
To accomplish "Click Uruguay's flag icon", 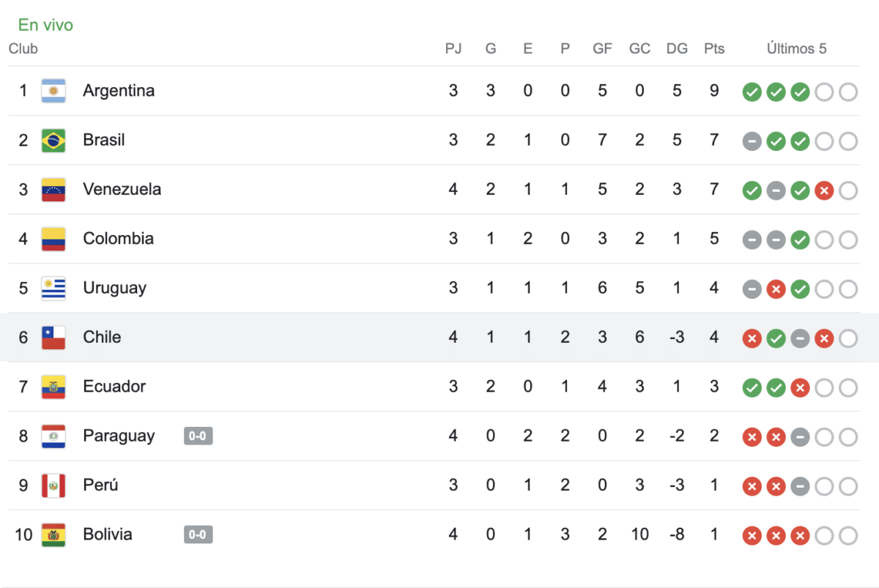I will (x=53, y=288).
